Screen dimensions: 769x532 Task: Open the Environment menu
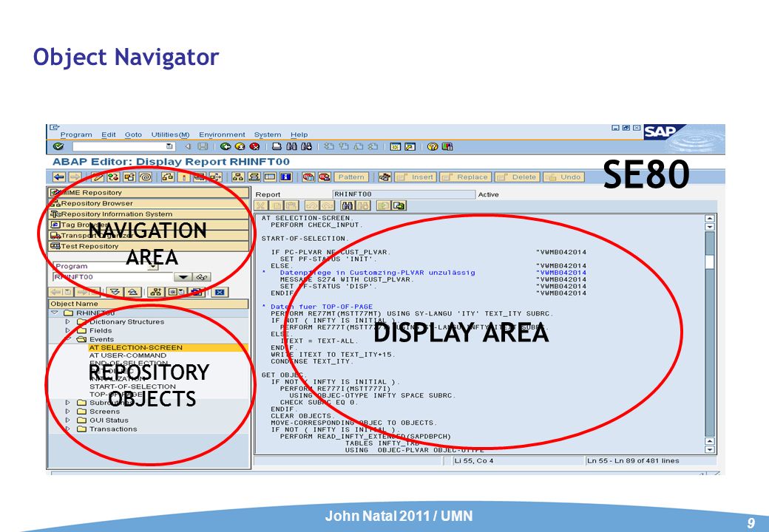pyautogui.click(x=222, y=134)
